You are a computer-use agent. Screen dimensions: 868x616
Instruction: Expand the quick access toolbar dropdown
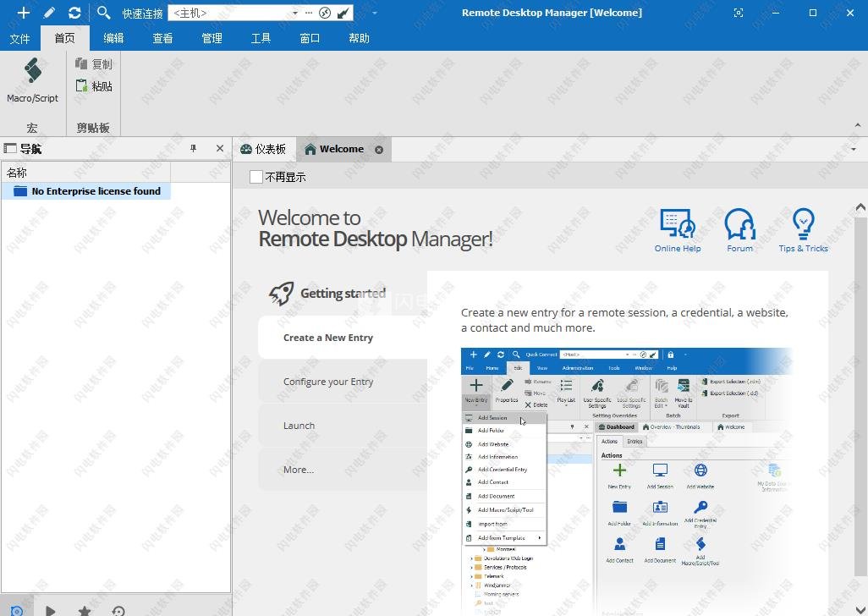[375, 13]
